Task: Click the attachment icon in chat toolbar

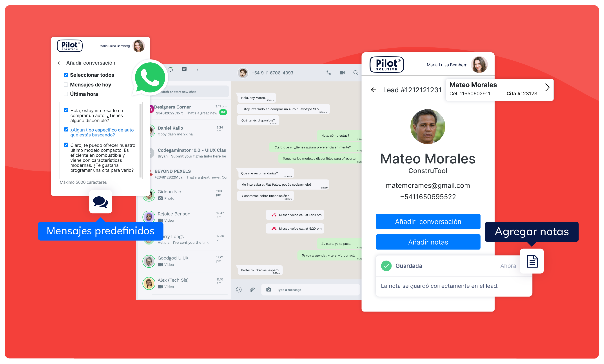Action: pyautogui.click(x=252, y=289)
